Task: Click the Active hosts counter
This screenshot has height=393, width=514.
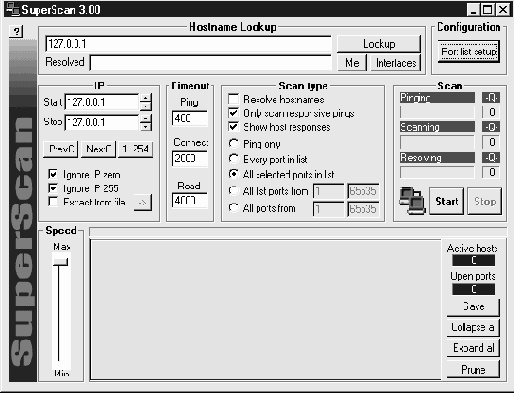Action: [x=473, y=260]
